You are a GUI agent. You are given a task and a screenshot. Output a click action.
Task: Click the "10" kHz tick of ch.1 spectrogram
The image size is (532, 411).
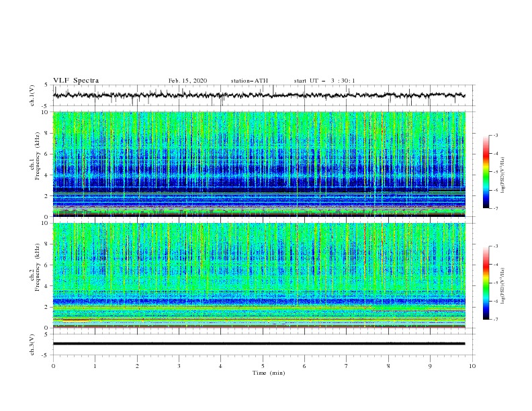[x=45, y=112]
